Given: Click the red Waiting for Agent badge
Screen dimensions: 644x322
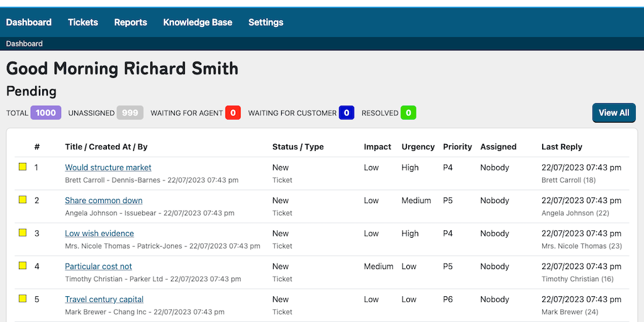Looking at the screenshot, I should click(233, 113).
